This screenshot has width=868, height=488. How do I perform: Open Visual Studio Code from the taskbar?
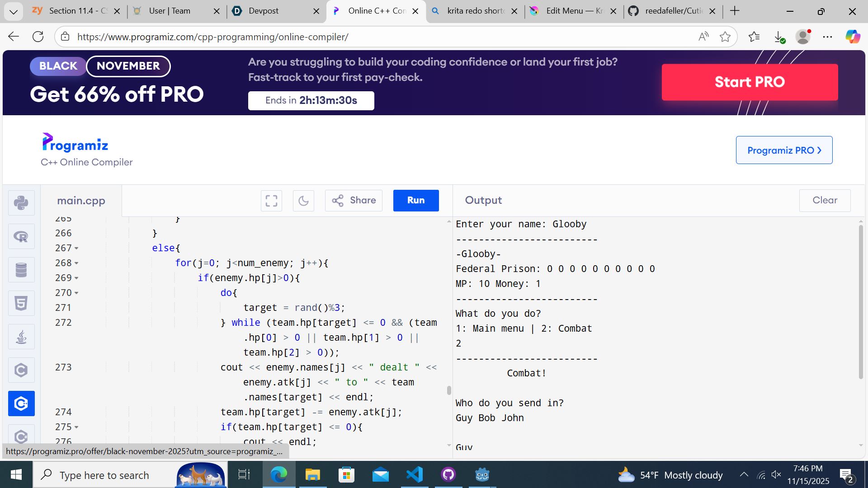[x=414, y=475]
